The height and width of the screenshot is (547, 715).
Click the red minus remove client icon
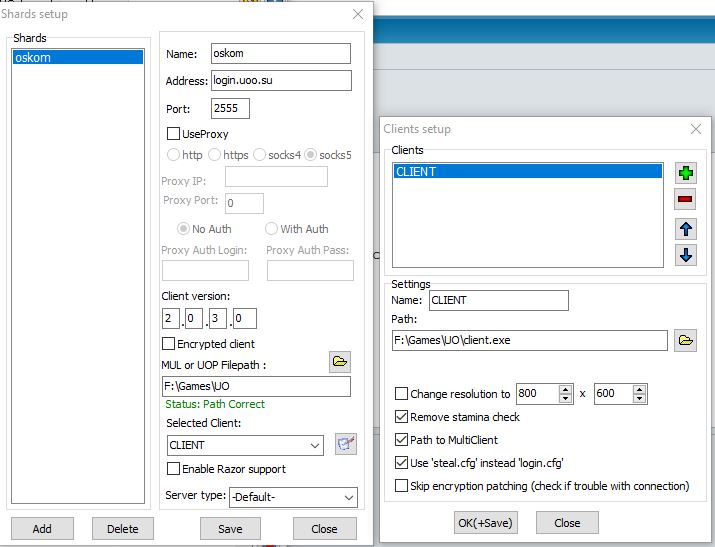point(685,200)
